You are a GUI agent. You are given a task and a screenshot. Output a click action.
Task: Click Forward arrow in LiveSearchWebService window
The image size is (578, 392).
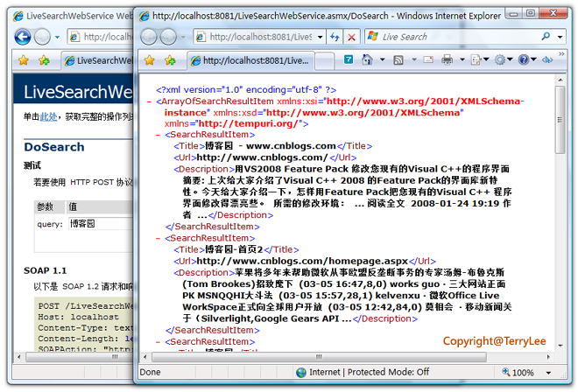coord(42,37)
